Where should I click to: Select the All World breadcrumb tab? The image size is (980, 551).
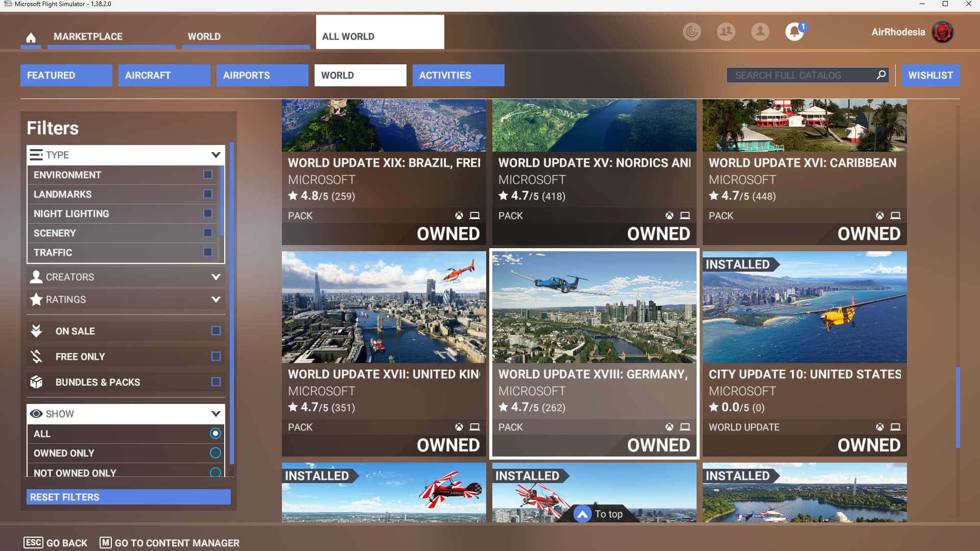(380, 32)
